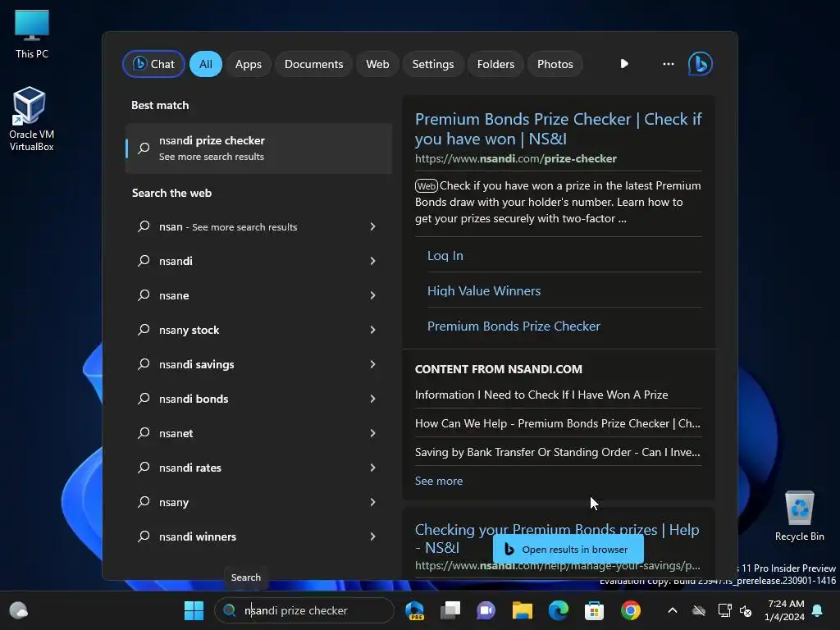Launch Google Chrome from taskbar
This screenshot has width=840, height=630.
(x=631, y=610)
